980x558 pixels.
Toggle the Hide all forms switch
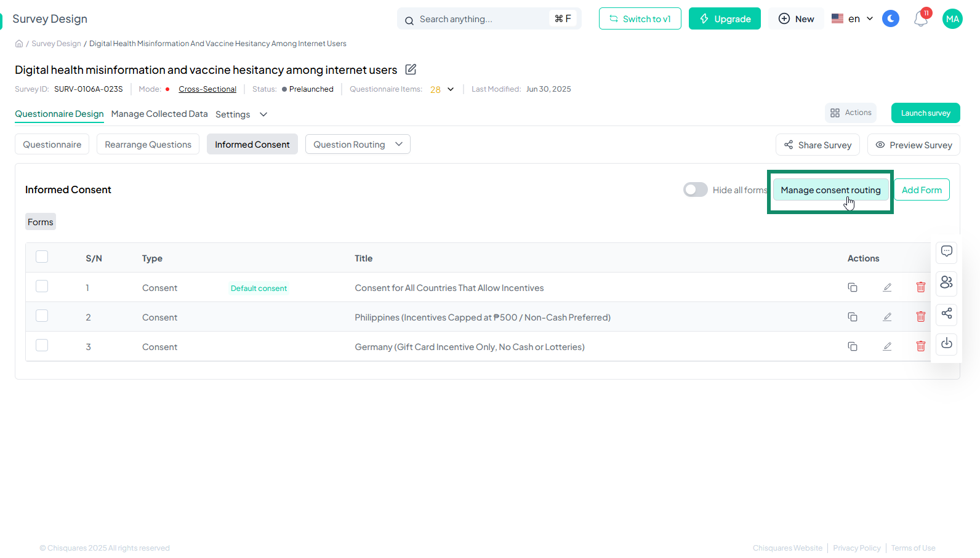coord(695,190)
